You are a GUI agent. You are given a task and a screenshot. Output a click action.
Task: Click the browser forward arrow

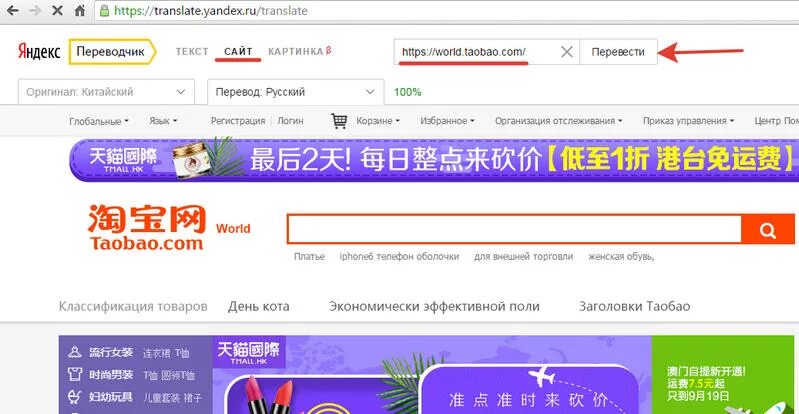tap(35, 10)
